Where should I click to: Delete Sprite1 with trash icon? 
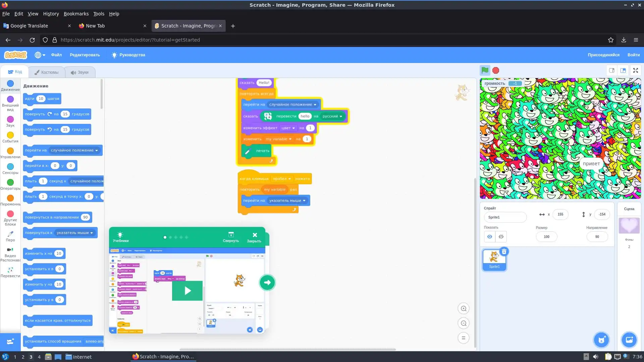[x=504, y=252]
